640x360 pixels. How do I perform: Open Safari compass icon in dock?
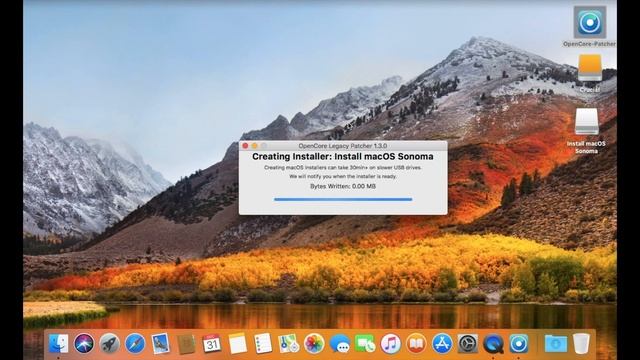[135, 343]
